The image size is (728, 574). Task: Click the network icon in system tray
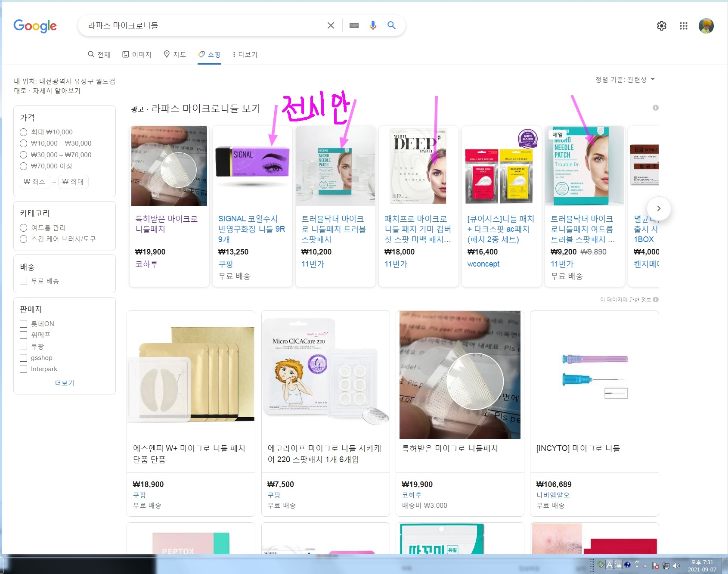coord(666,566)
